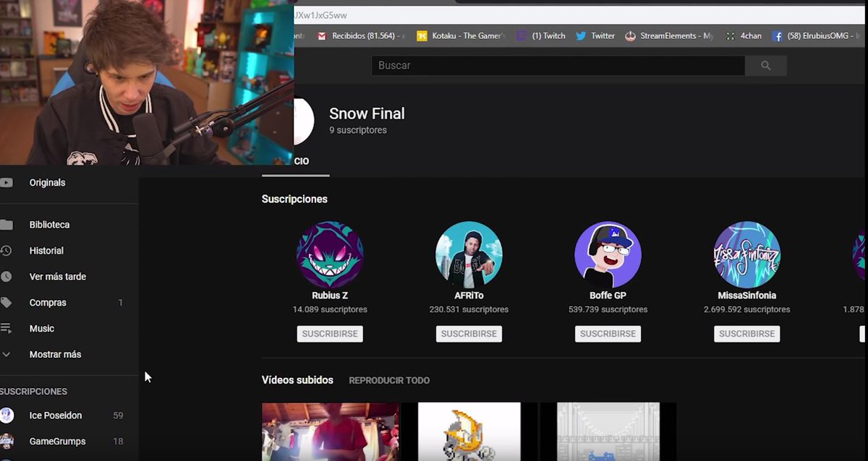Image resolution: width=868 pixels, height=461 pixels.
Task: Subscribe to AFRiTo
Action: tap(469, 334)
